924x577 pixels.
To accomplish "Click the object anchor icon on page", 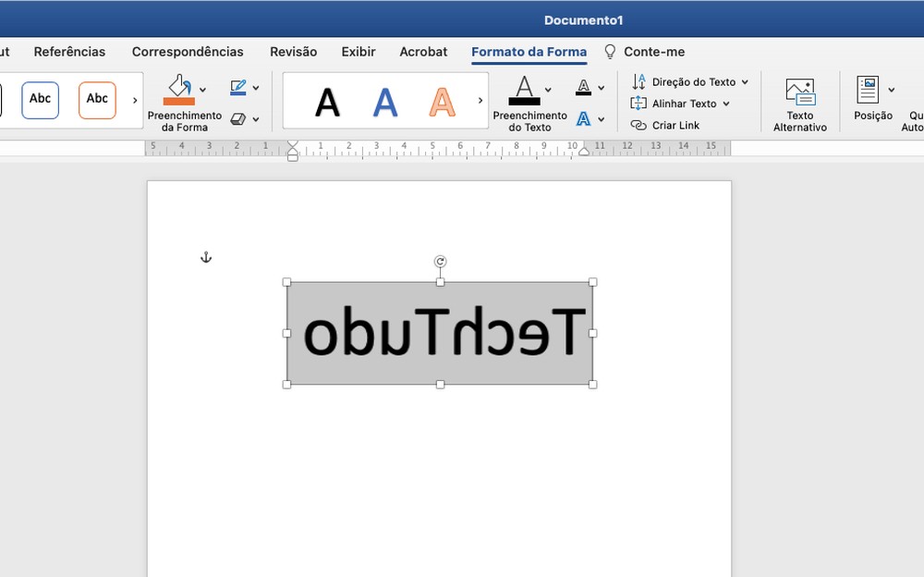I will pos(206,257).
